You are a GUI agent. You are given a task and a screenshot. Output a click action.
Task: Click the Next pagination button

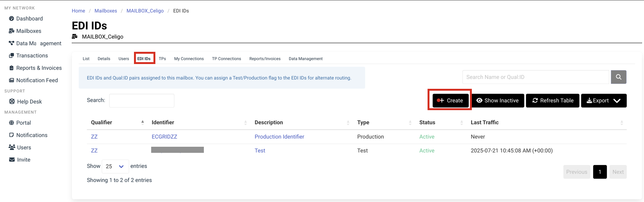click(618, 172)
